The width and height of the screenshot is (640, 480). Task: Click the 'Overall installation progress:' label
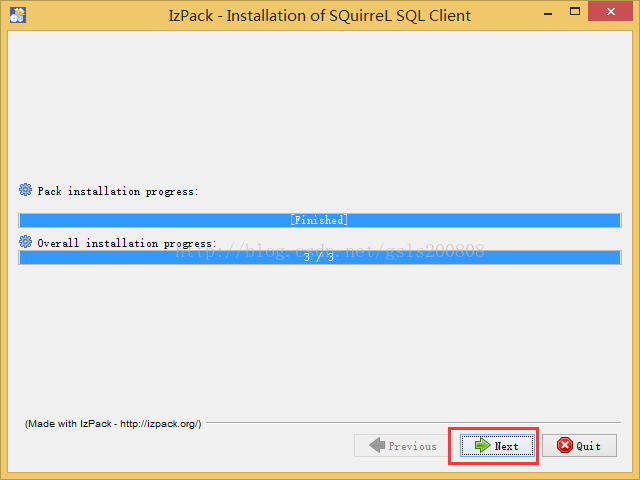click(x=127, y=243)
